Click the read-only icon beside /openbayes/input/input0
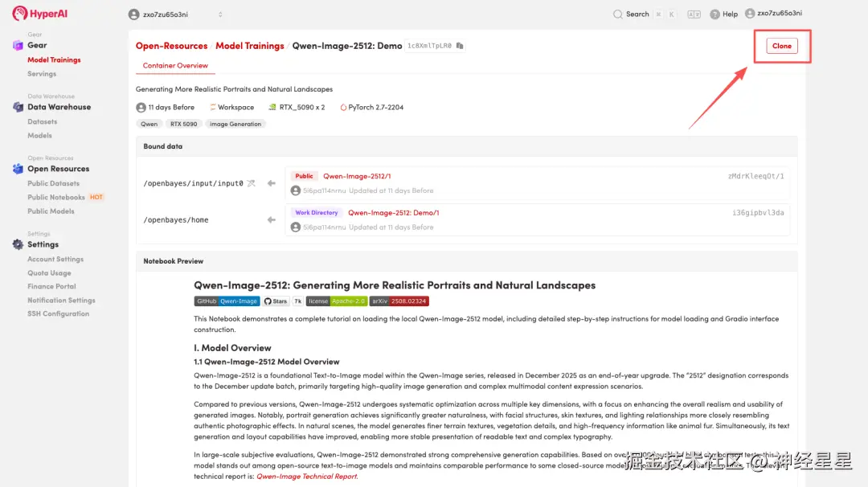Image resolution: width=868 pixels, height=487 pixels. coord(252,183)
